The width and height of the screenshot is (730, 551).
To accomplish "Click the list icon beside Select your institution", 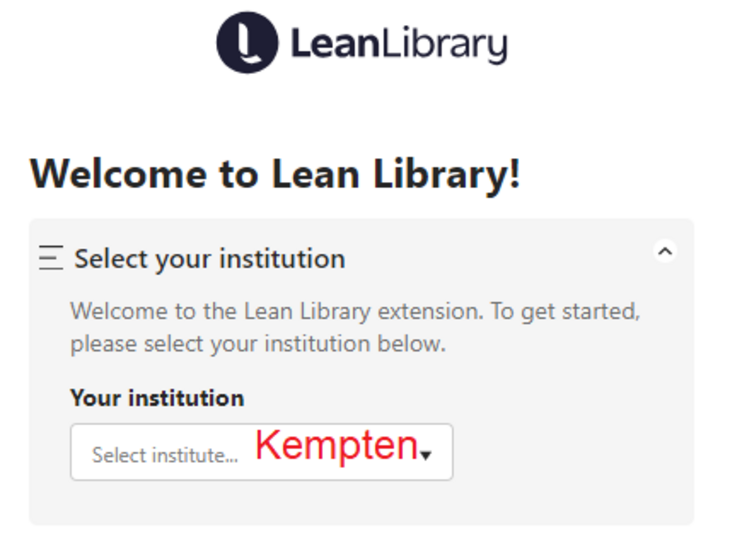I will 51,259.
